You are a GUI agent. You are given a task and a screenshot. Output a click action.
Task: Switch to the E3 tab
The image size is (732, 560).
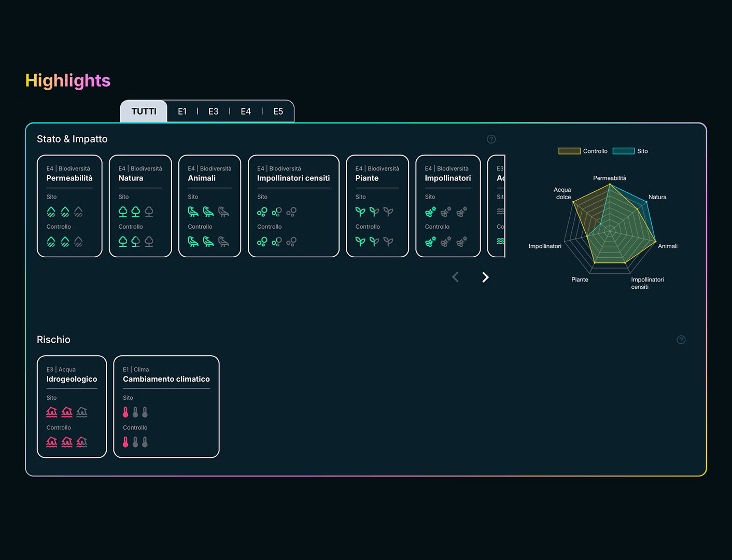213,111
